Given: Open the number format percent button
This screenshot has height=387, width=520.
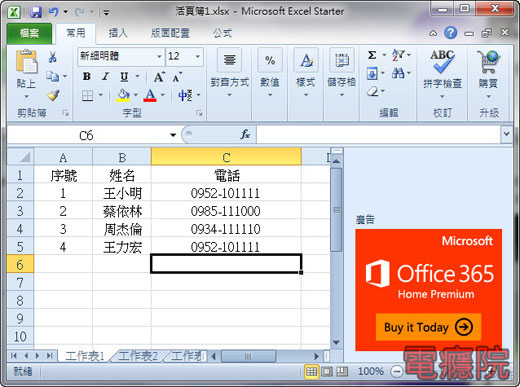Looking at the screenshot, I should [270, 60].
